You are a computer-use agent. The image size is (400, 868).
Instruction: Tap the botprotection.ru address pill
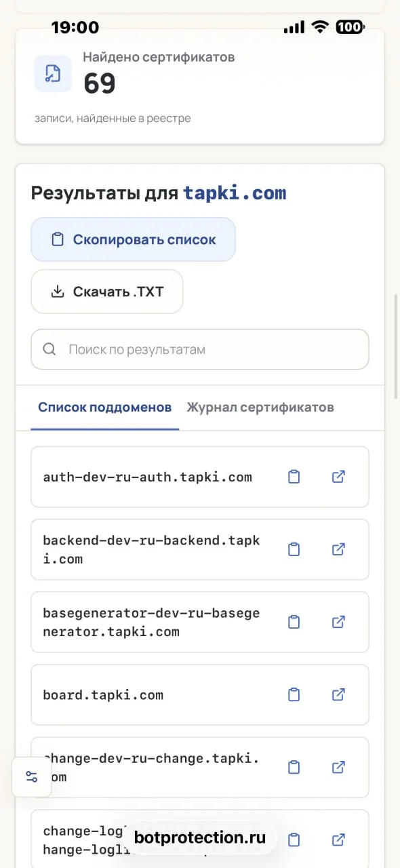[200, 837]
